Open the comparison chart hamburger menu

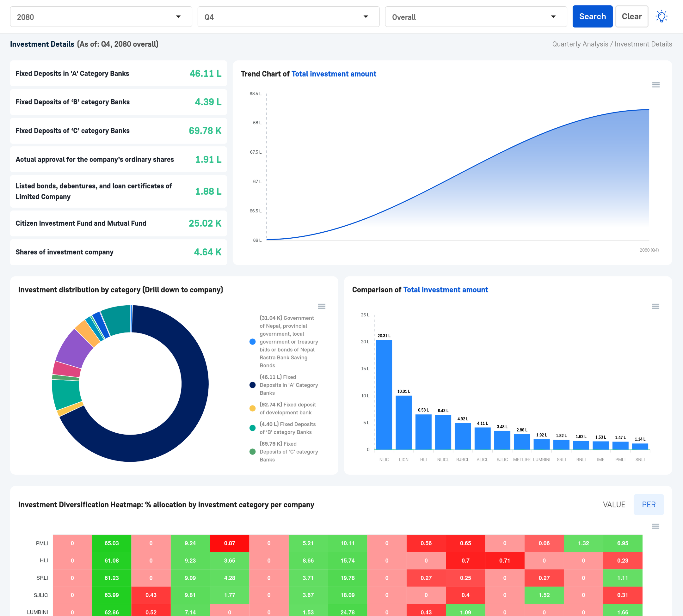click(655, 306)
